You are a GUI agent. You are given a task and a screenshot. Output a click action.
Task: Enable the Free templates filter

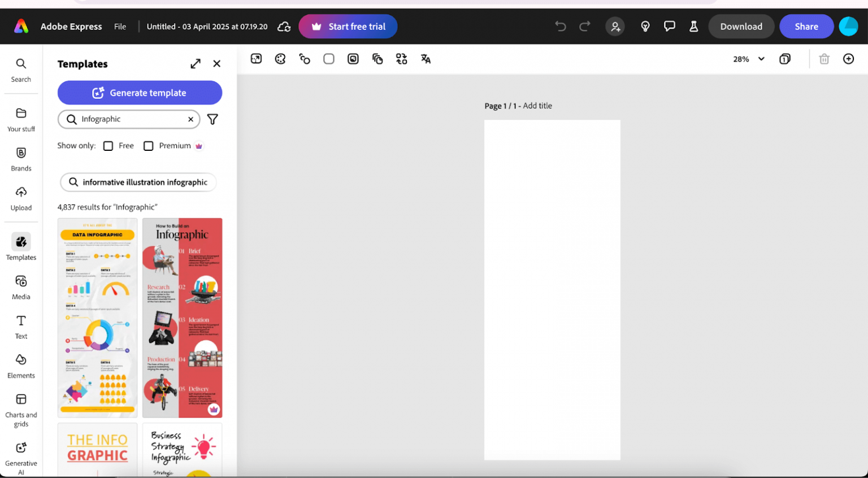(108, 145)
